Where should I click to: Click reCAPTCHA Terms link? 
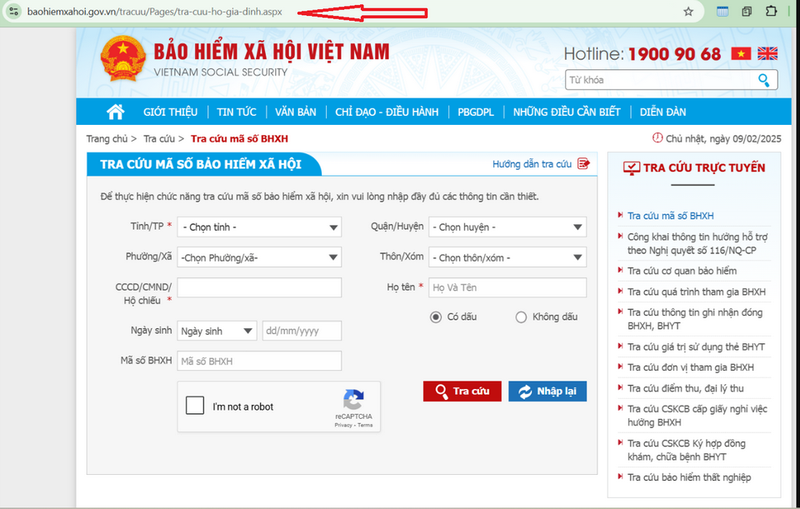(365, 425)
